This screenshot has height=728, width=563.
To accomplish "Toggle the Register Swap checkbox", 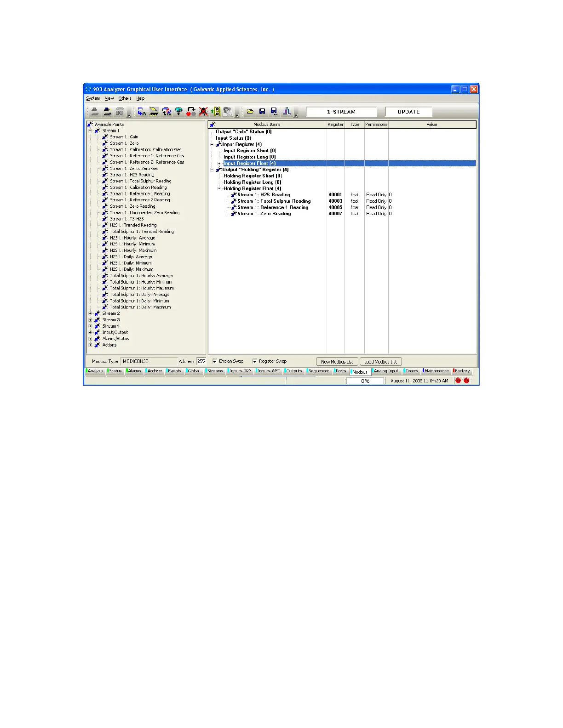I will (254, 361).
